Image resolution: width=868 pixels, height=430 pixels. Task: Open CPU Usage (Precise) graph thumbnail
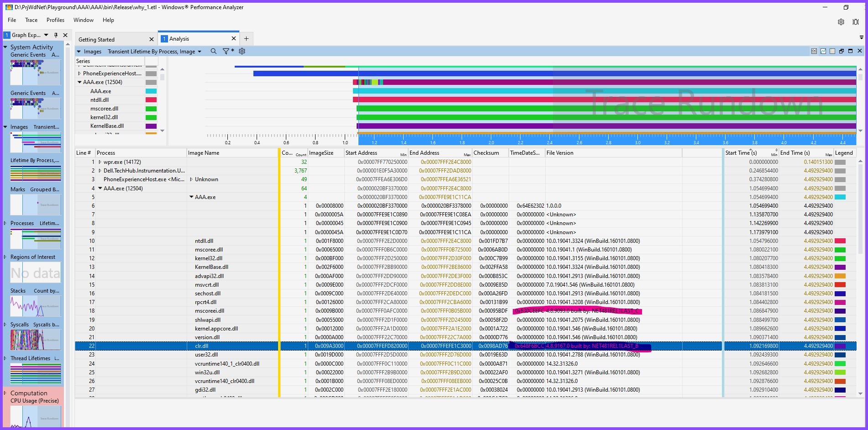coord(36,416)
